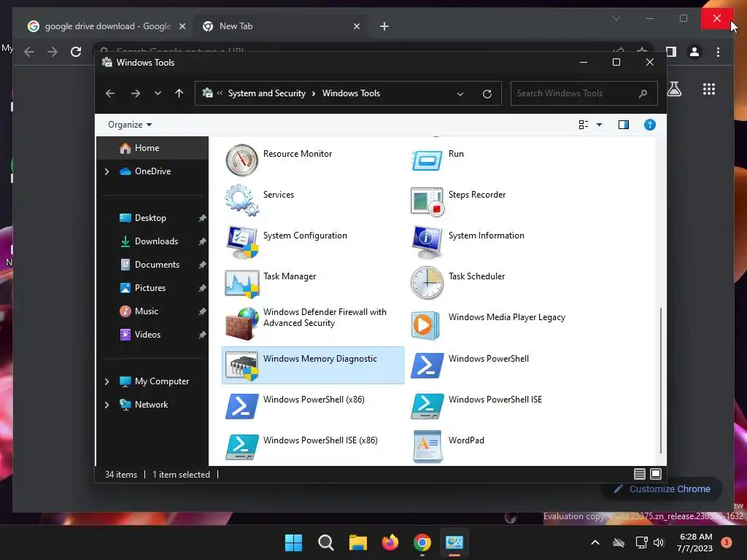747x560 pixels.
Task: Select the WordPad icon
Action: pyautogui.click(x=427, y=447)
